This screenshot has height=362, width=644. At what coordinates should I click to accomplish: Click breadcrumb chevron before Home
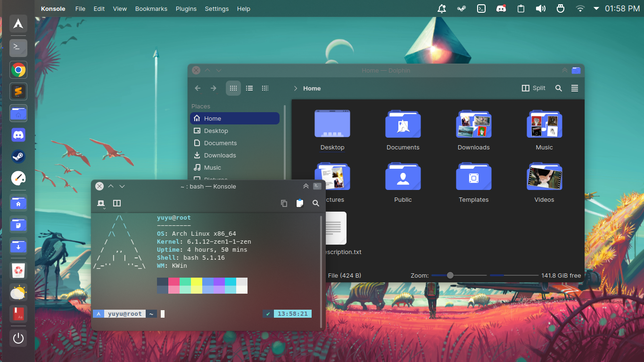click(296, 88)
